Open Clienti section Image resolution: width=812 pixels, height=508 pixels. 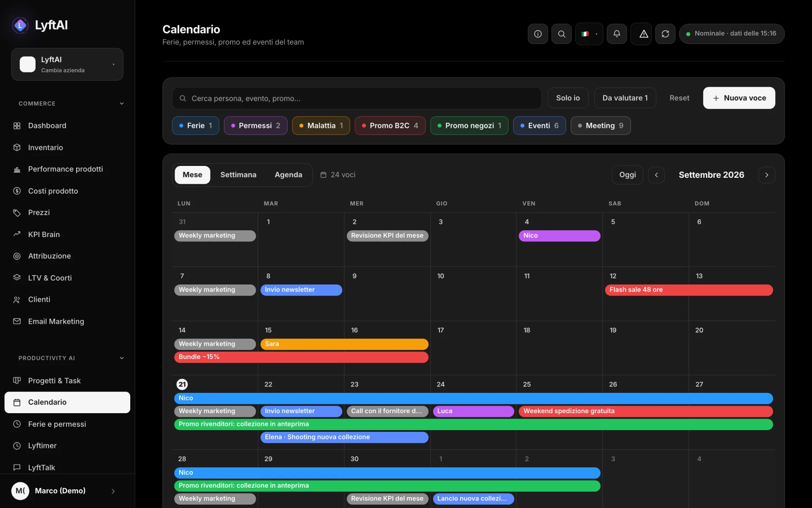[x=67, y=300]
